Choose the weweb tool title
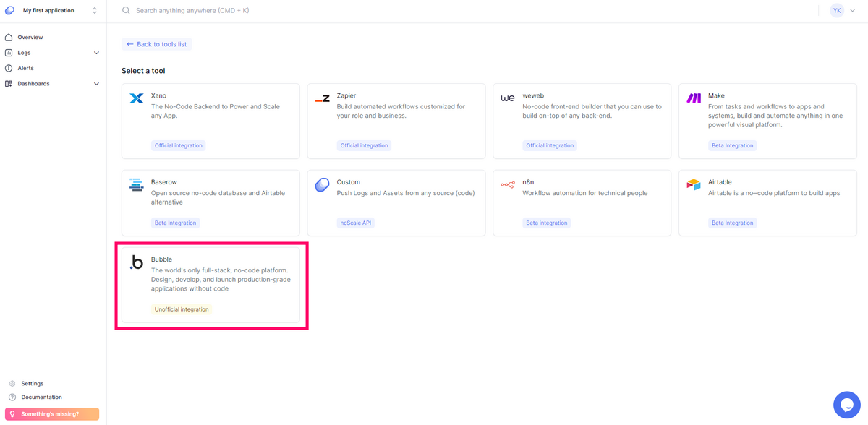 (533, 95)
